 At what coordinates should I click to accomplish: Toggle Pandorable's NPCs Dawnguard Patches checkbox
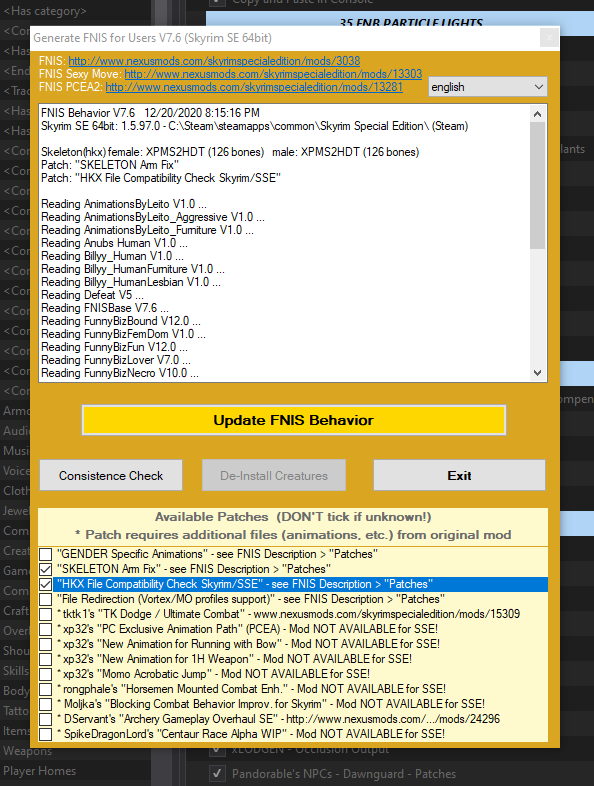point(217,773)
